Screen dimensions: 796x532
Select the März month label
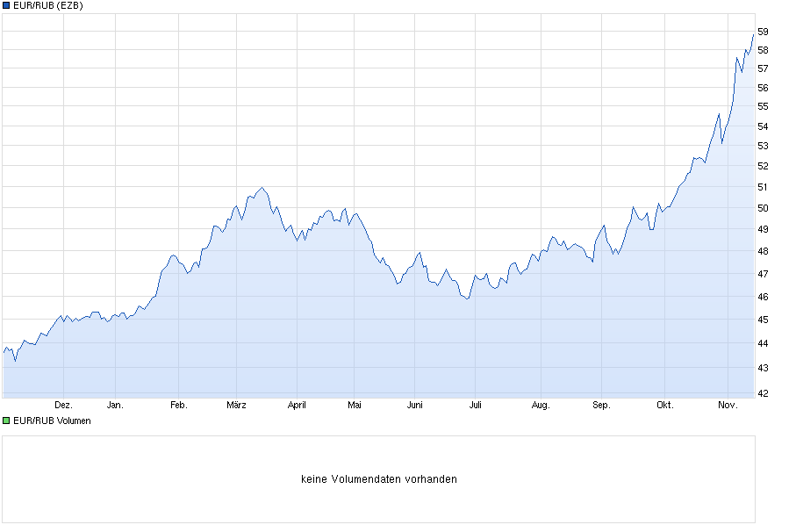pyautogui.click(x=236, y=405)
